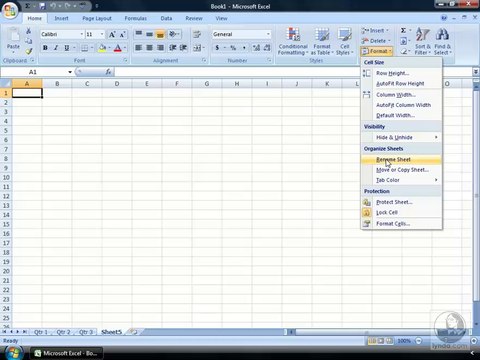Click the formula bar input
The height and width of the screenshot is (360, 480).
click(293, 72)
